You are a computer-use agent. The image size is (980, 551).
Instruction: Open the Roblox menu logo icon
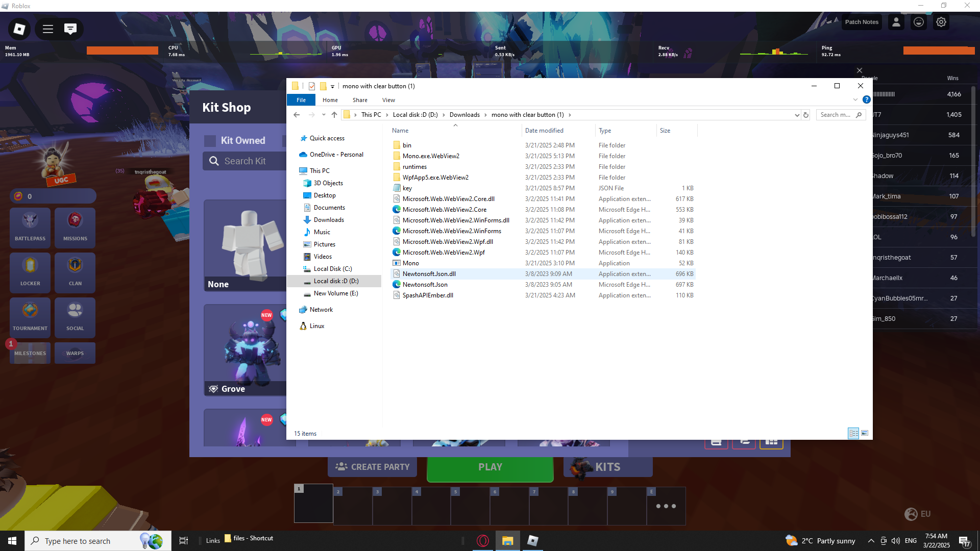coord(19,29)
